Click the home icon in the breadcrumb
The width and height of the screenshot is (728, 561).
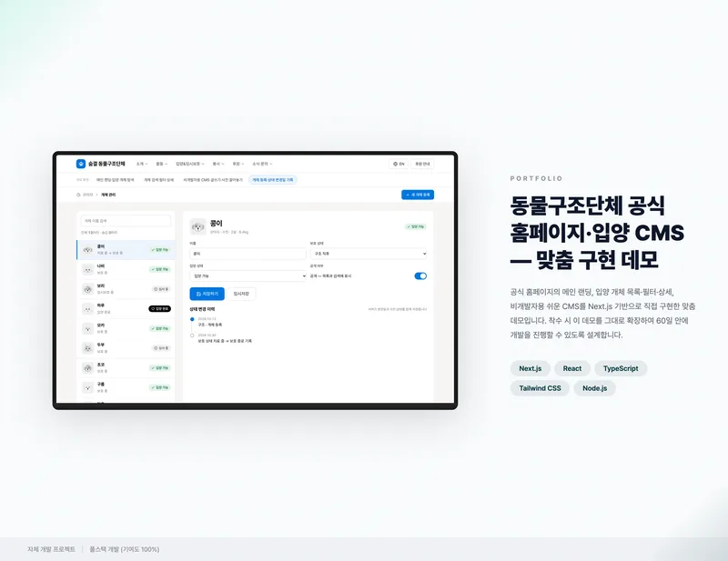pyautogui.click(x=78, y=195)
